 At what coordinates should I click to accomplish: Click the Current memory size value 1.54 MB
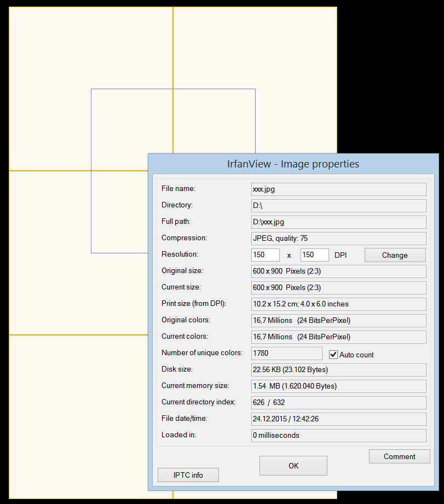point(338,386)
